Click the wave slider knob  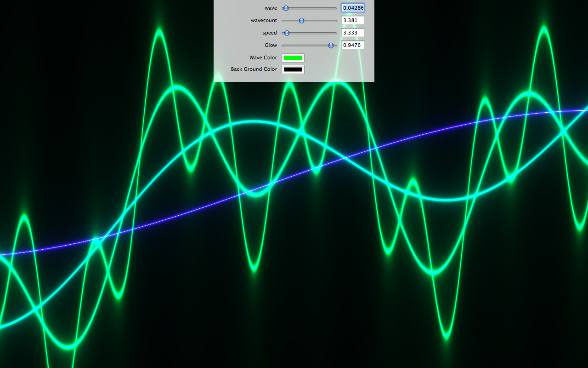pos(286,8)
